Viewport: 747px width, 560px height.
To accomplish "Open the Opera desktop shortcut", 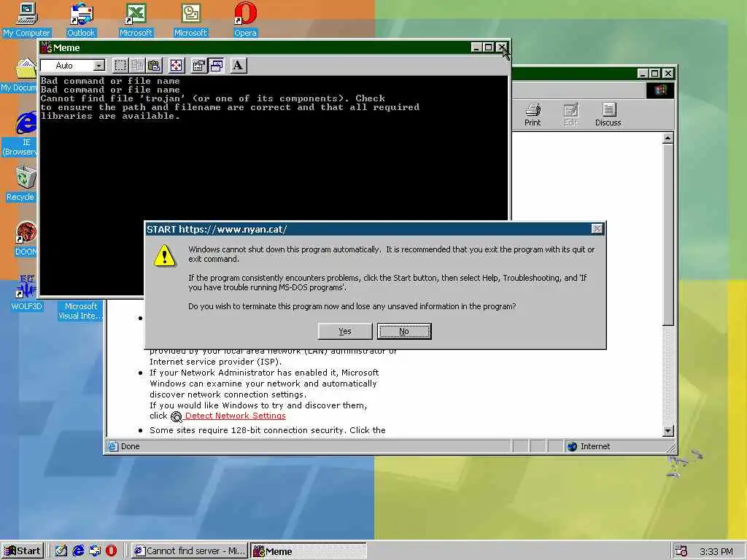I will point(245,19).
